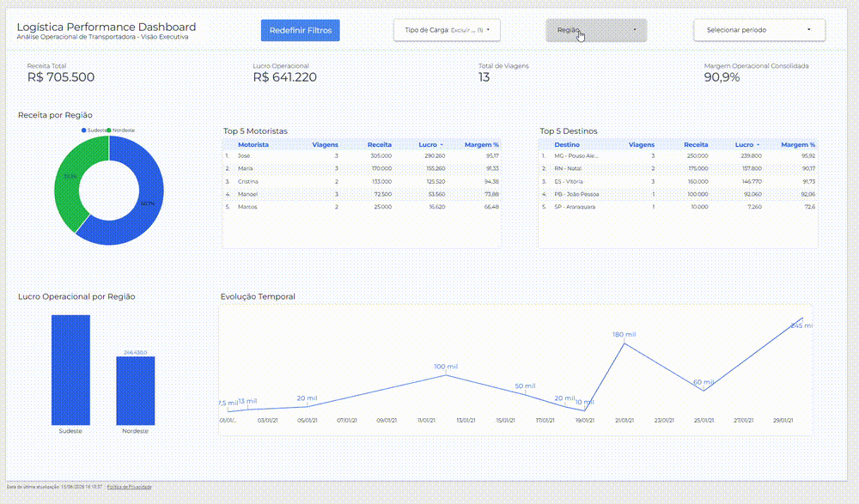Click the 92,06 margem value
This screenshot has height=504, width=859.
tap(808, 194)
